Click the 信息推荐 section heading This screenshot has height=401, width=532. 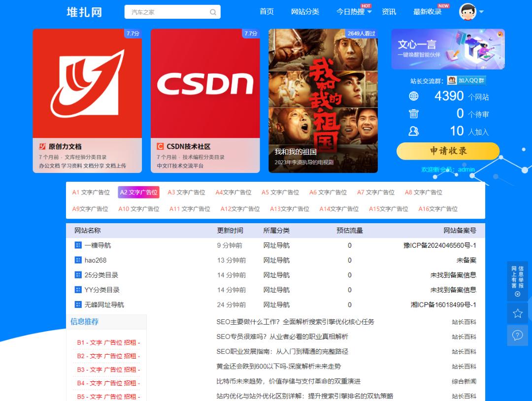tap(85, 322)
